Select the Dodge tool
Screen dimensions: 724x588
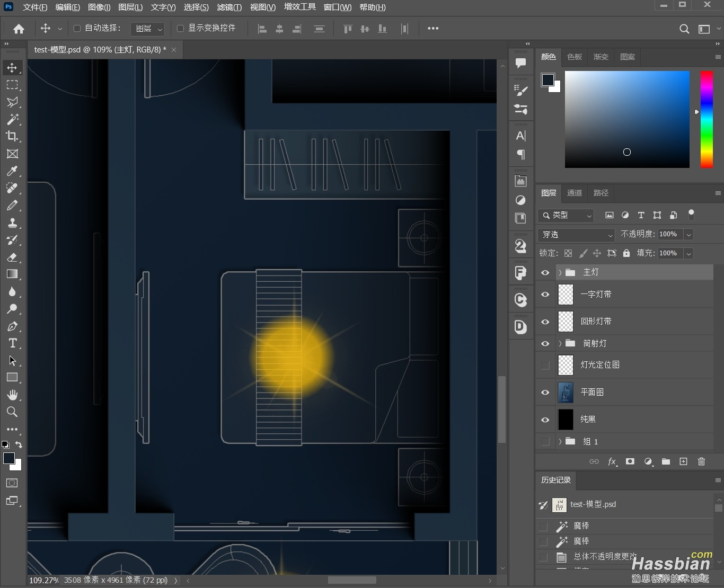12,308
